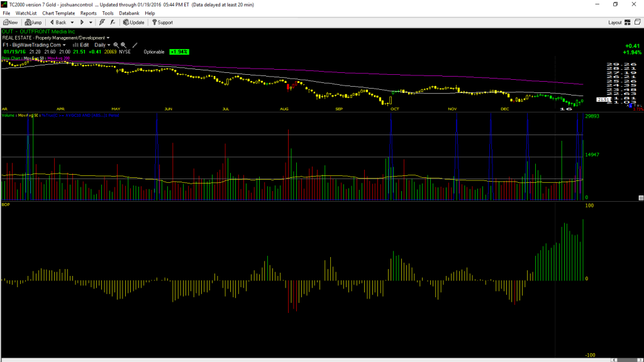Go Back to the previous chart
The width and height of the screenshot is (644, 362).
[x=58, y=23]
